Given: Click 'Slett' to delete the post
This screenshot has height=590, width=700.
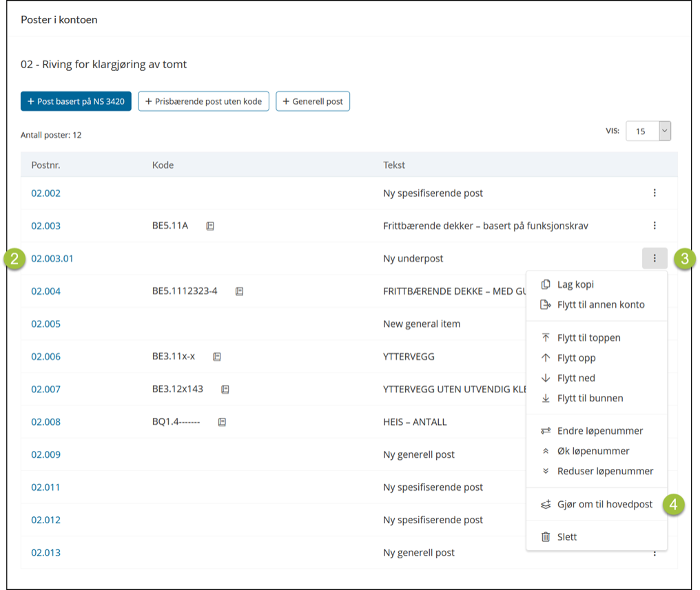Looking at the screenshot, I should pos(567,537).
